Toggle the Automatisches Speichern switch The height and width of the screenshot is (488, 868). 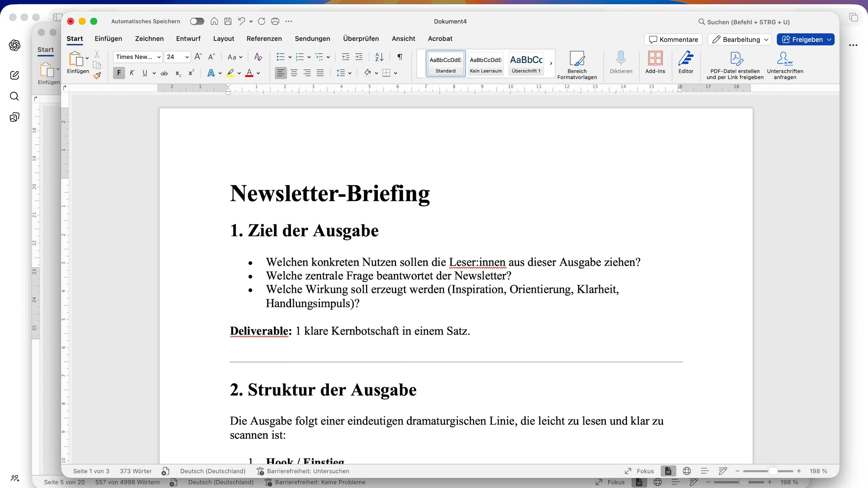coord(197,21)
